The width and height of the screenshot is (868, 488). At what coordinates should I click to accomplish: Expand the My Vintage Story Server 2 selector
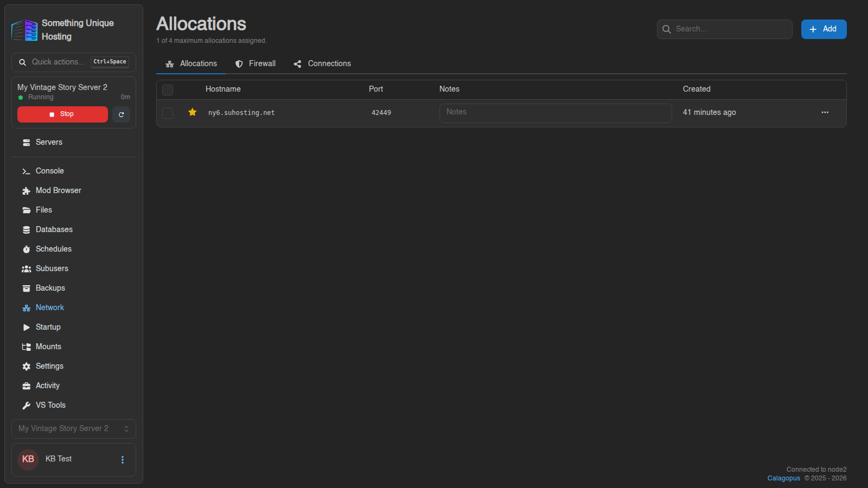(x=74, y=428)
